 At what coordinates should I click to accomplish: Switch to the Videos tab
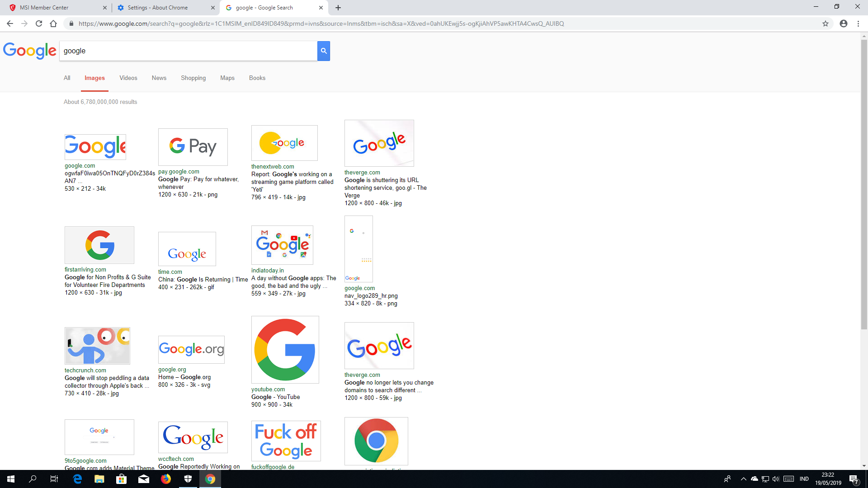(x=128, y=78)
